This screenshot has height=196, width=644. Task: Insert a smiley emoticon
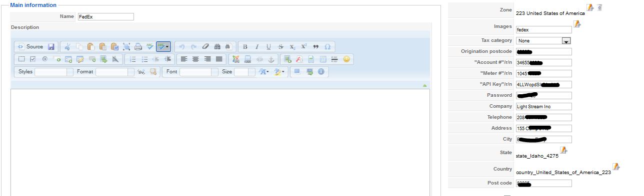pyautogui.click(x=346, y=59)
